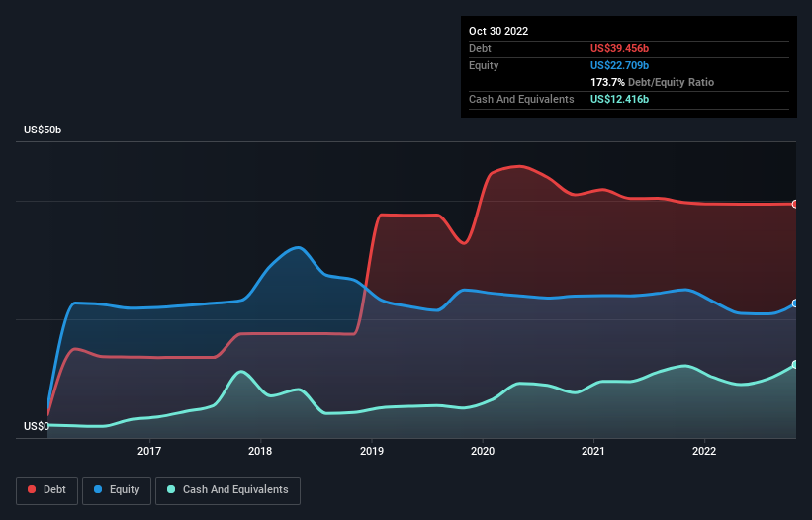The width and height of the screenshot is (812, 520).
Task: Click the teal Cash endpoint marker
Action: point(795,364)
